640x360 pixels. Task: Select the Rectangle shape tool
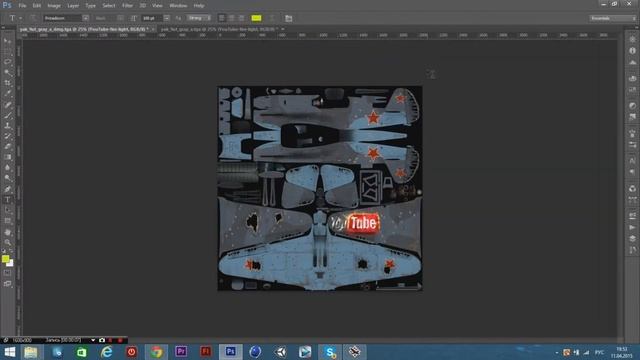tap(7, 221)
